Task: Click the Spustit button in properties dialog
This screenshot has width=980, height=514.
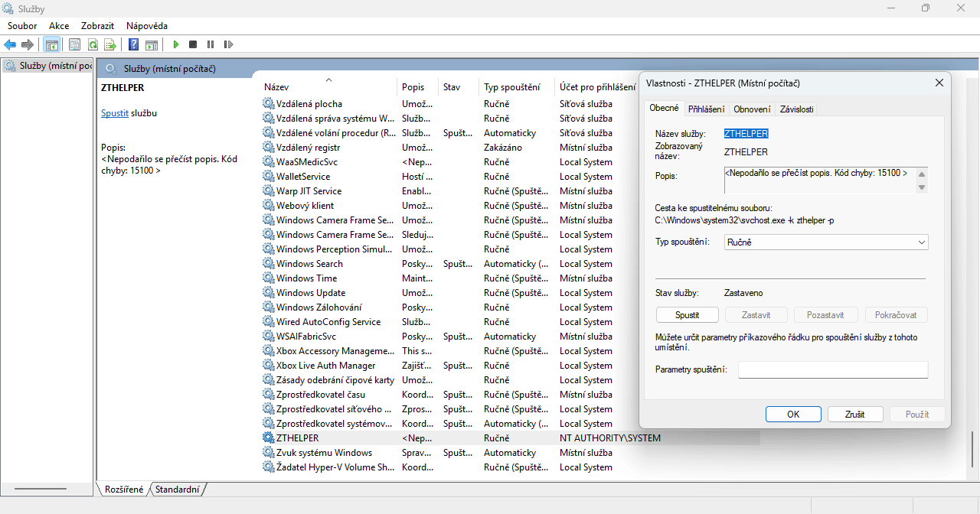Action: point(688,314)
